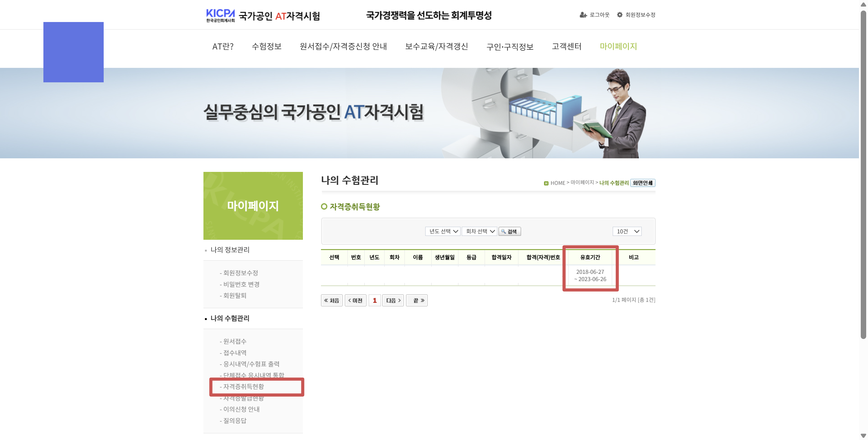The image size is (868, 440).
Task: Open 보수교육/자격갱신 menu item
Action: [x=436, y=46]
